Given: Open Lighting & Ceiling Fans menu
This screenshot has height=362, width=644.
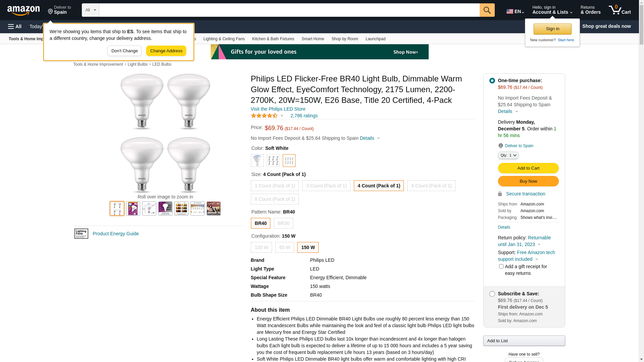Looking at the screenshot, I should pos(224,39).
